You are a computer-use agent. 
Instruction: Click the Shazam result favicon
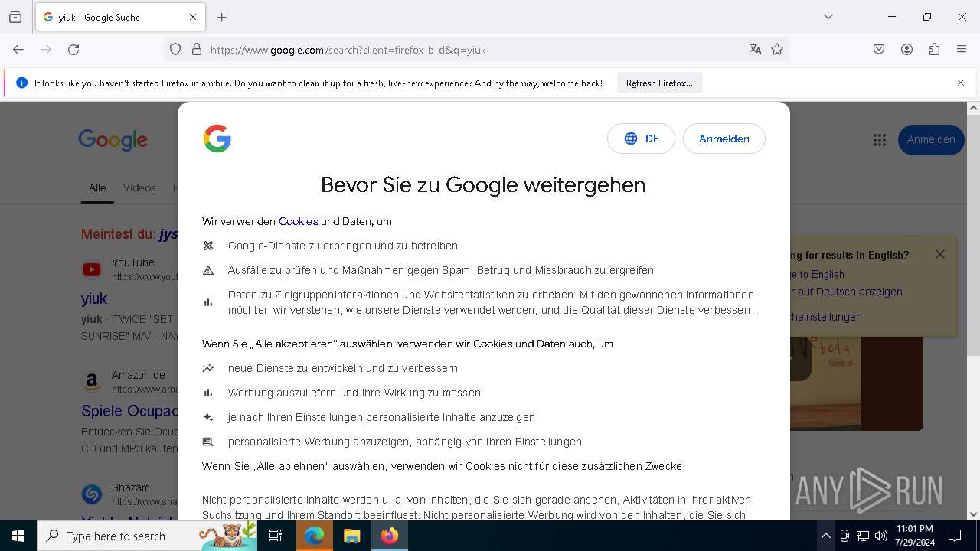tap(92, 494)
